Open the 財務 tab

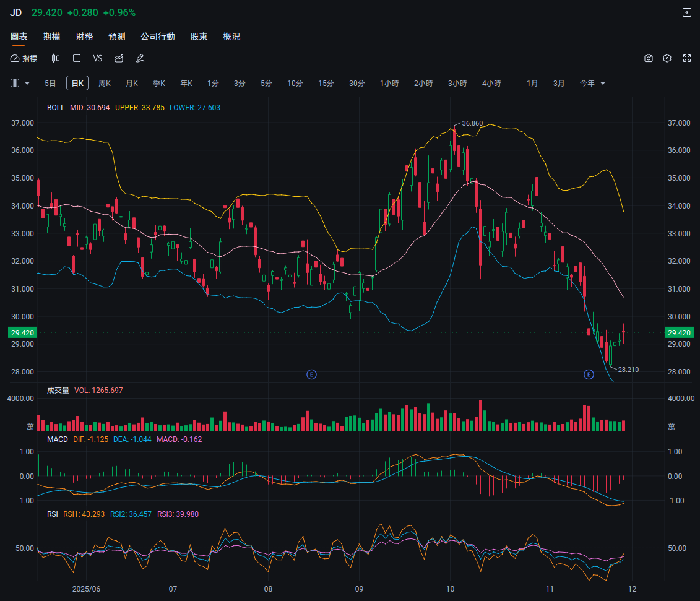click(84, 37)
